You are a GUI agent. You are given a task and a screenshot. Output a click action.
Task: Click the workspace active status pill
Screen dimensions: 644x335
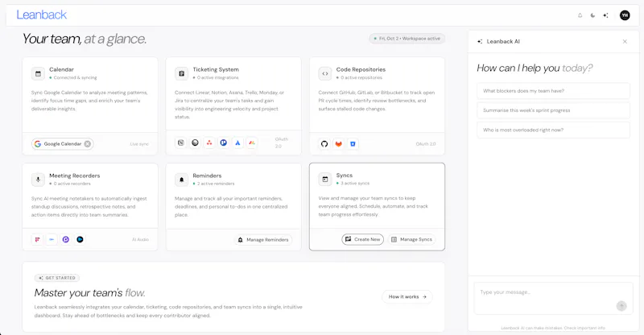pos(407,39)
